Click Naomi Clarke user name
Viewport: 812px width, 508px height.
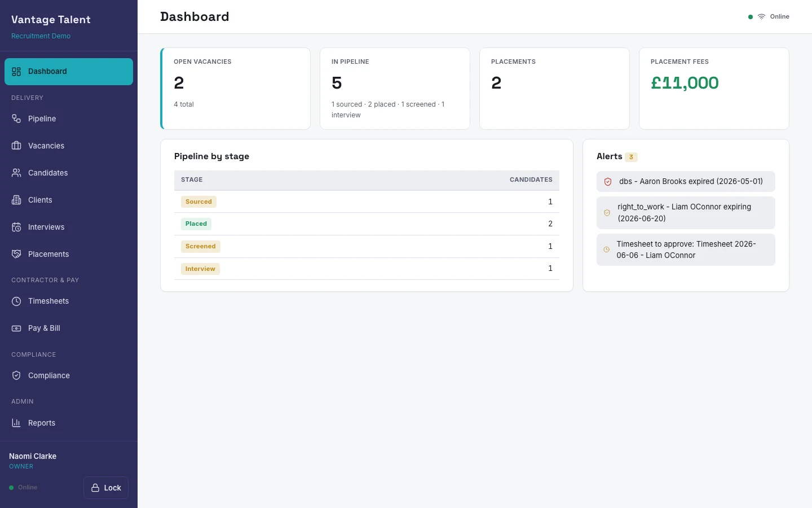33,456
